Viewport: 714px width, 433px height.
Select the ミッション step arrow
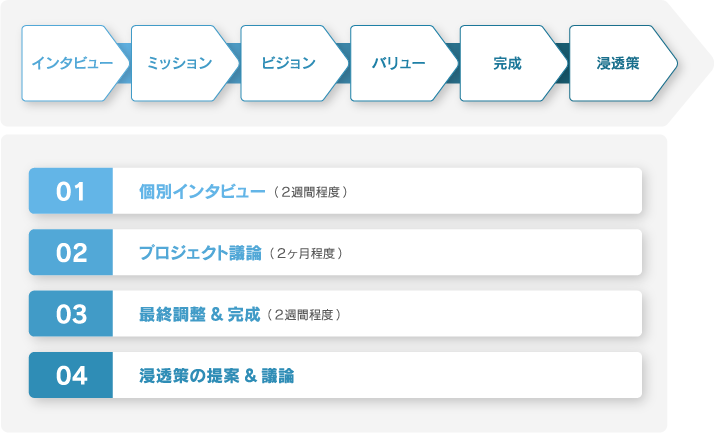coord(180,63)
